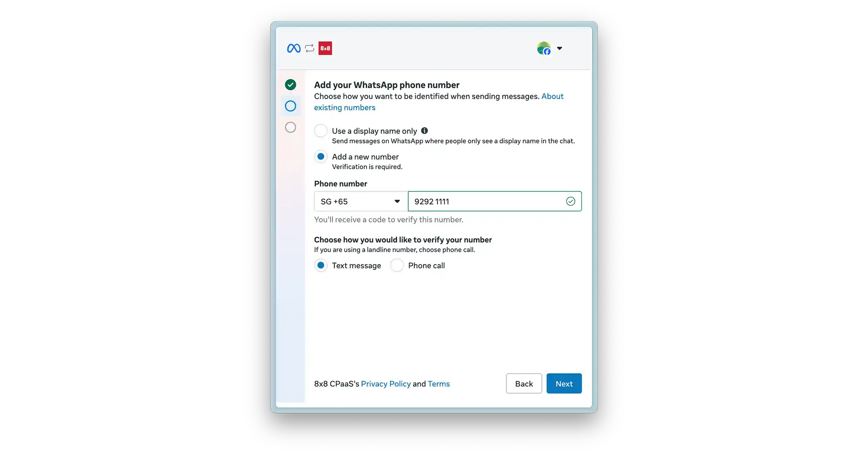Viewport: 868px width, 455px height.
Task: Click the Next button
Action: 564,384
